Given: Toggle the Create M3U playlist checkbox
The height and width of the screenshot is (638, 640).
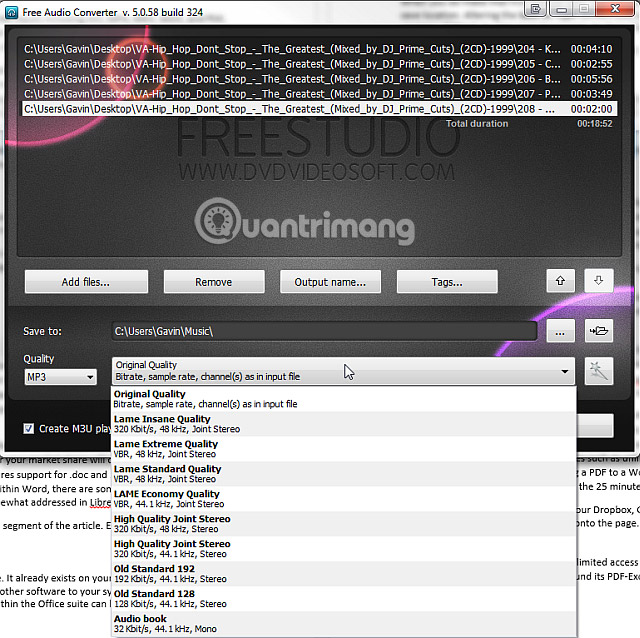Looking at the screenshot, I should (29, 429).
